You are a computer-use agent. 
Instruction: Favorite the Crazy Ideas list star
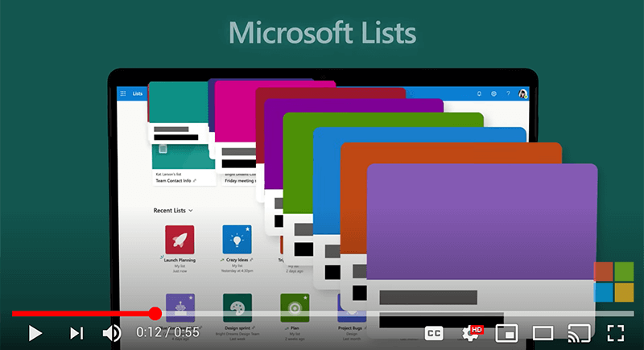pos(248,229)
